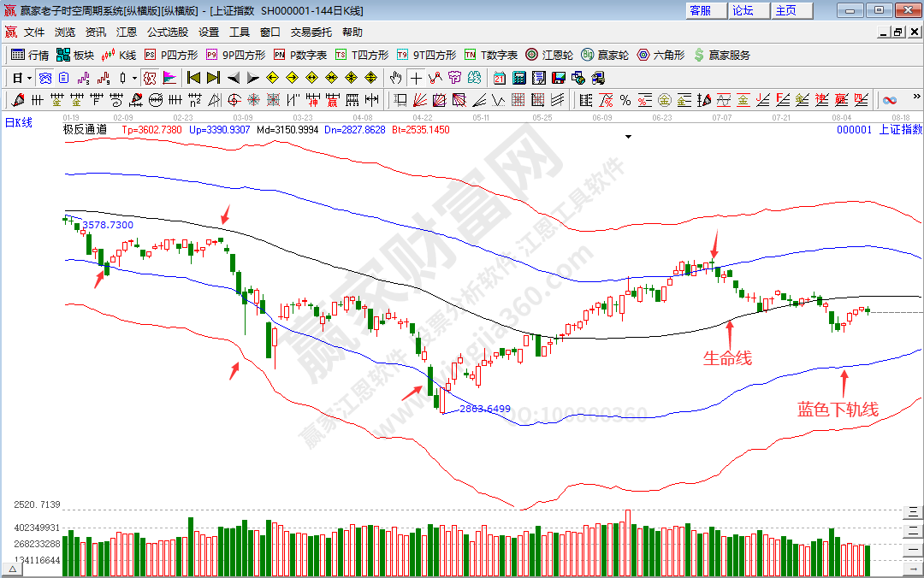The height and width of the screenshot is (578, 924).
Task: Click the calendar date icon
Action: click(x=500, y=78)
